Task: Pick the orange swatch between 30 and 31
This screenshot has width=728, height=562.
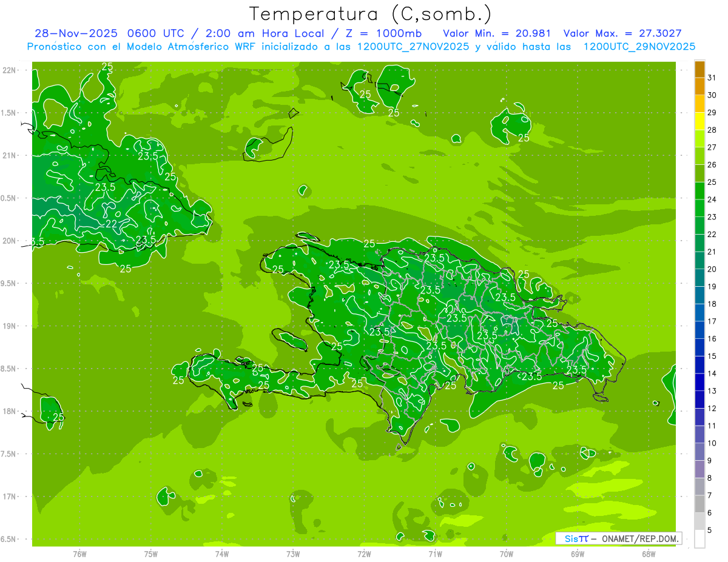Action: tap(700, 86)
